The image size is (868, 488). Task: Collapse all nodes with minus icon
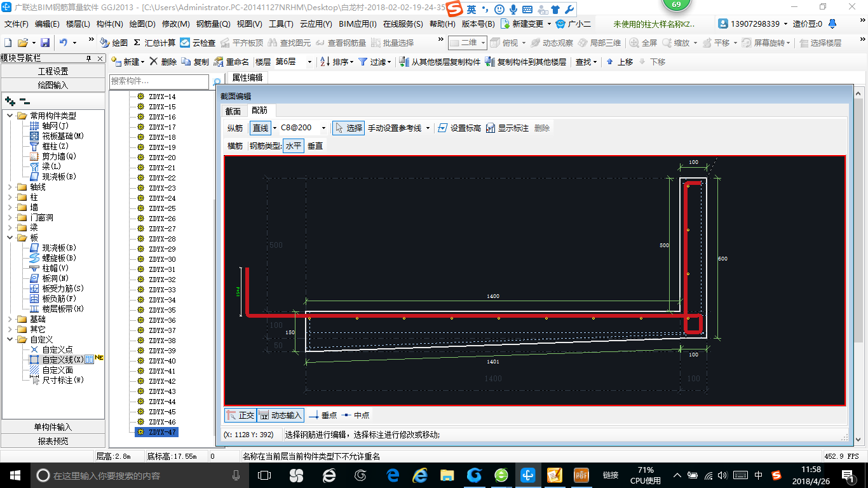24,100
